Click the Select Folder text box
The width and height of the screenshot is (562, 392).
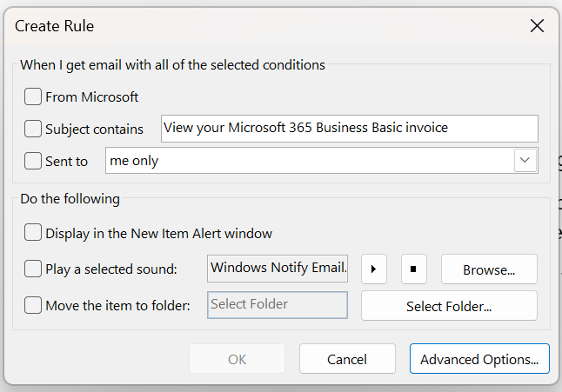(278, 305)
